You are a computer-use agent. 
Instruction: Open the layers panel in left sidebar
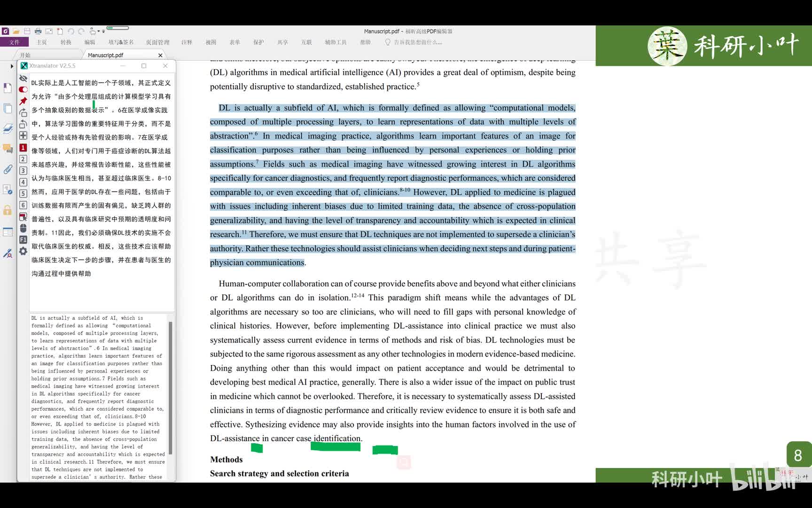click(8, 128)
